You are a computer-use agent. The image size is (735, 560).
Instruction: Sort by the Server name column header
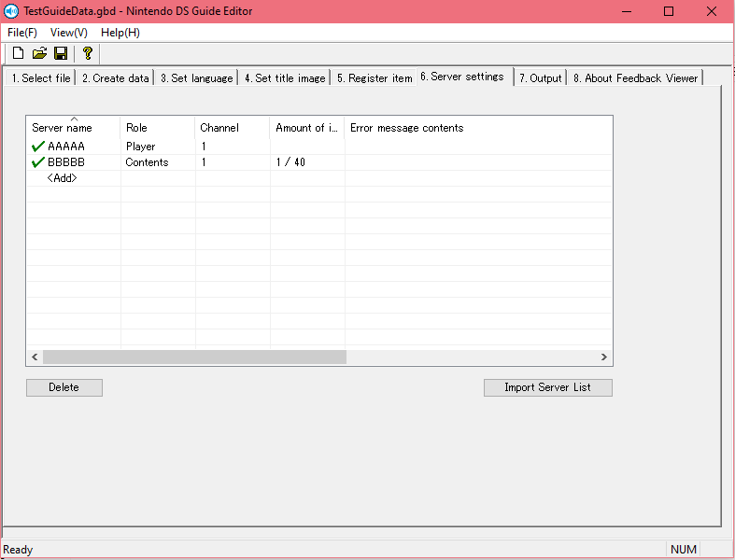(x=73, y=128)
